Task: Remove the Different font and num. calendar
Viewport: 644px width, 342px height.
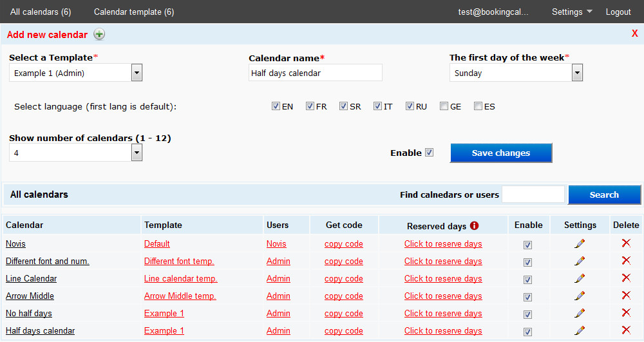Action: pyautogui.click(x=625, y=261)
